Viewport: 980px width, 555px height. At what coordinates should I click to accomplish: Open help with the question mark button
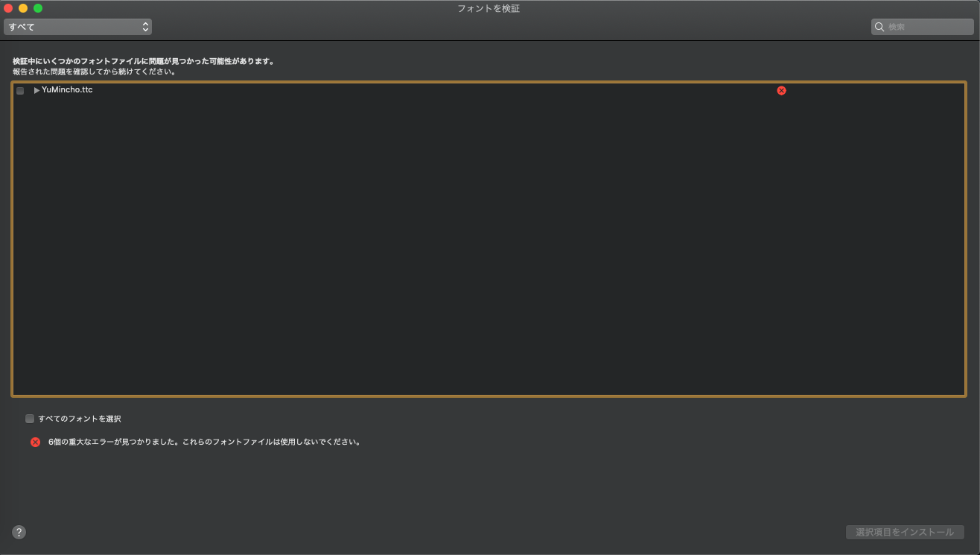(x=19, y=532)
